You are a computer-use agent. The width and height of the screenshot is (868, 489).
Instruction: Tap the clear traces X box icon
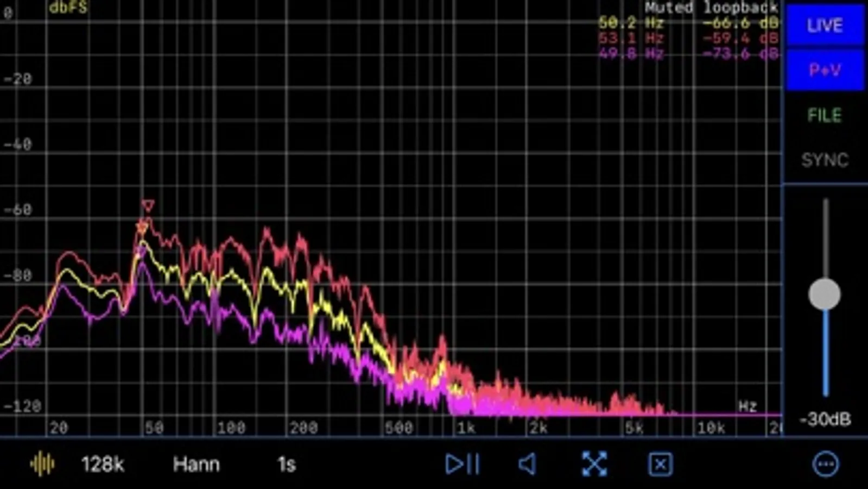[x=660, y=465]
